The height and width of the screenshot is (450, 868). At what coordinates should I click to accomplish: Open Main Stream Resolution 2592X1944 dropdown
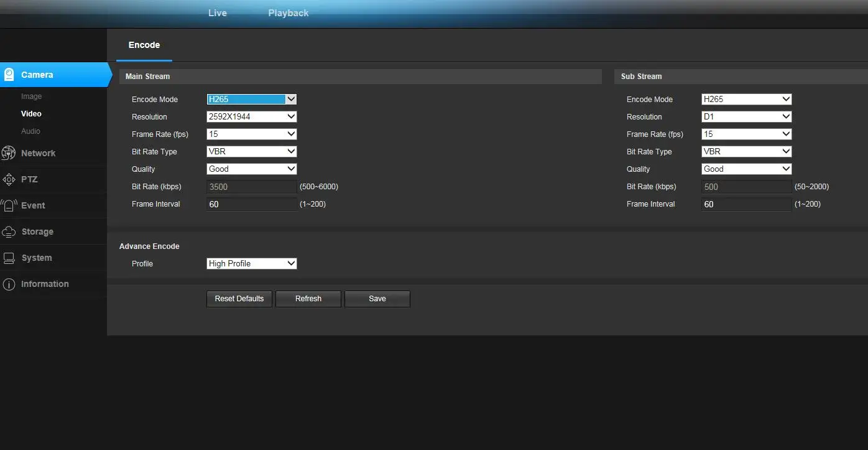[252, 116]
